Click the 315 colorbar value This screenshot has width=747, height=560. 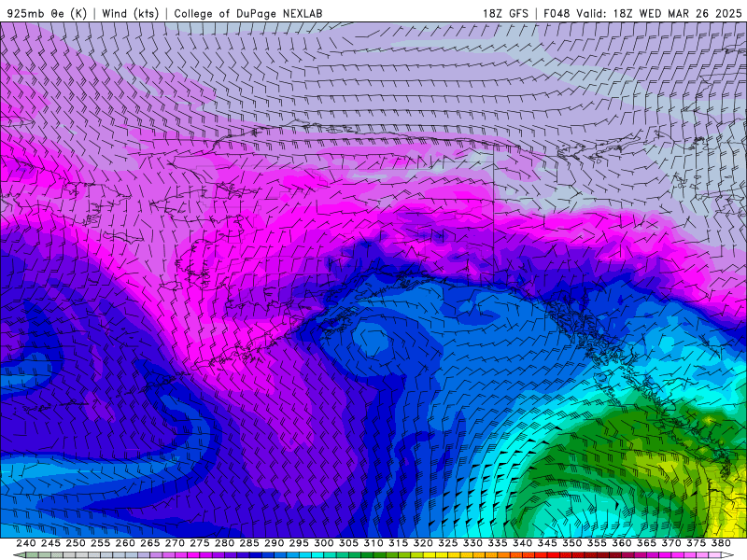pos(398,543)
